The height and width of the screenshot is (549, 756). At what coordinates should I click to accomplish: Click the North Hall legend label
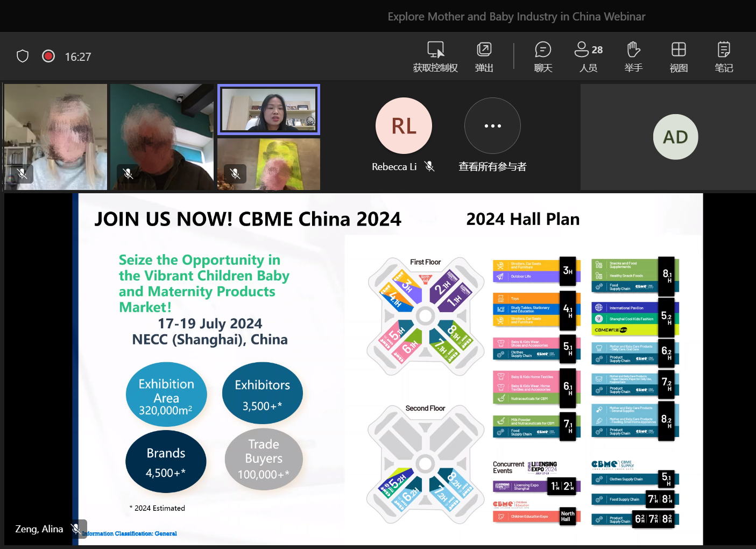point(568,516)
